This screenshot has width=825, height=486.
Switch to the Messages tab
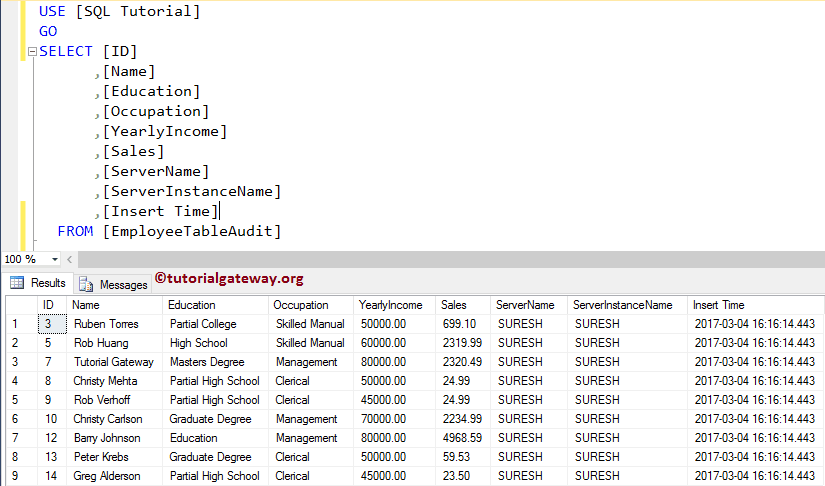113,285
